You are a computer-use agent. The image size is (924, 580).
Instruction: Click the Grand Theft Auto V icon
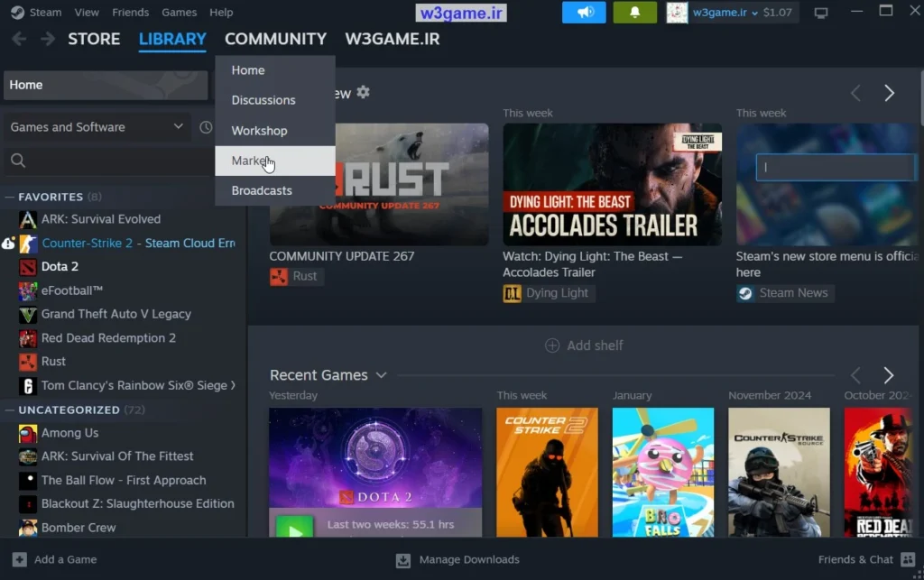coord(28,315)
